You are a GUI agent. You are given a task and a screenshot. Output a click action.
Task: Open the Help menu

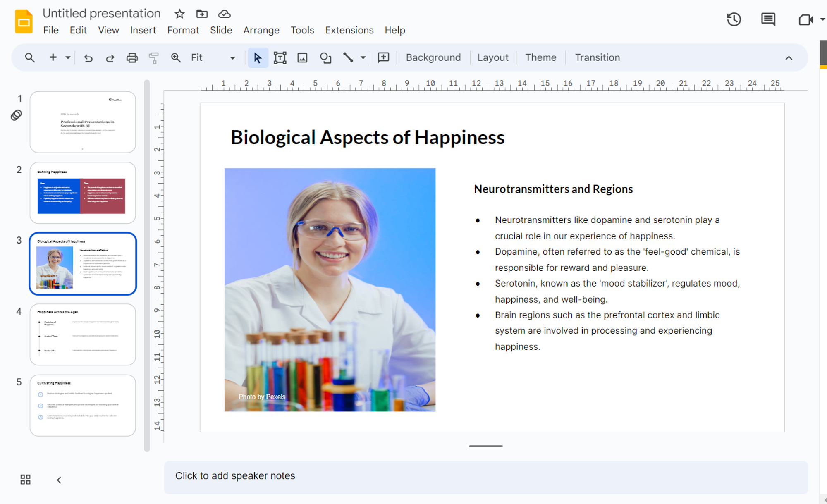tap(394, 30)
